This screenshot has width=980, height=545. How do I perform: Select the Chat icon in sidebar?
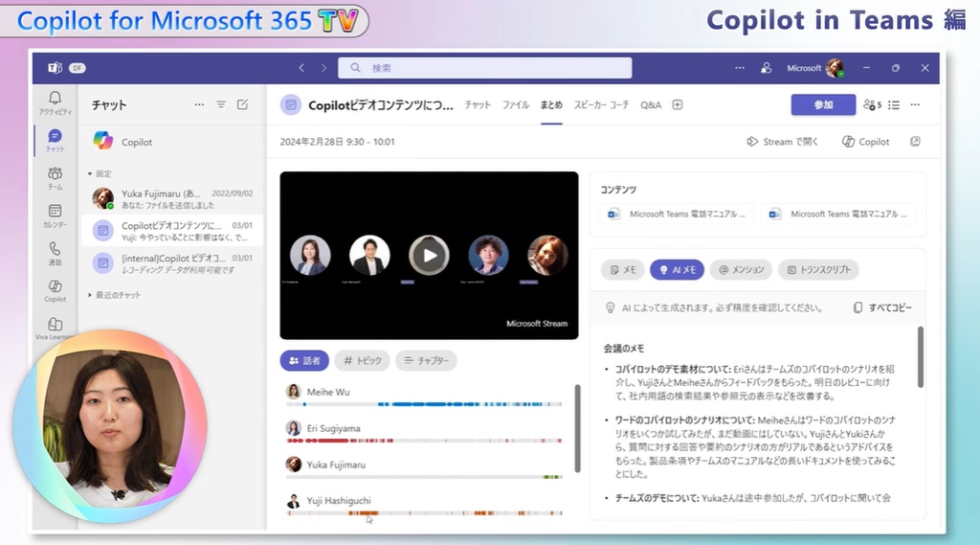(x=55, y=140)
